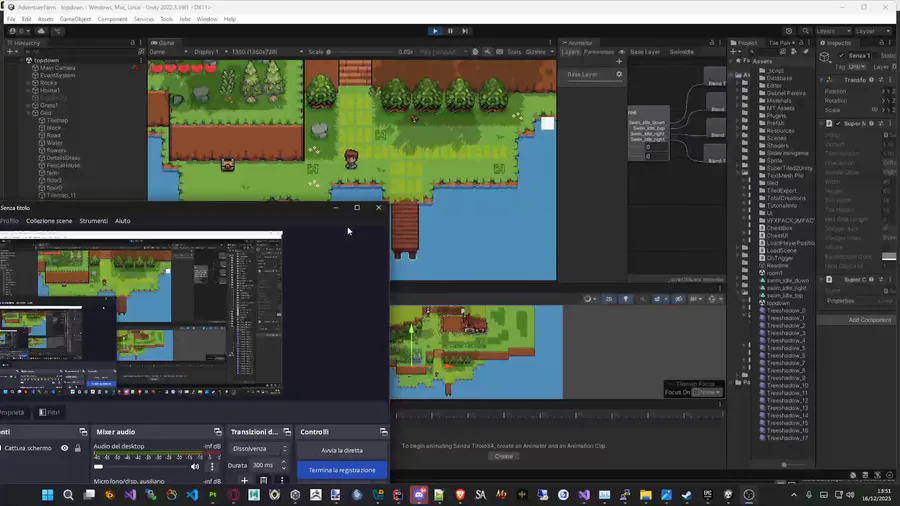Open the Display 1 dropdown
900x506 pixels.
click(210, 52)
